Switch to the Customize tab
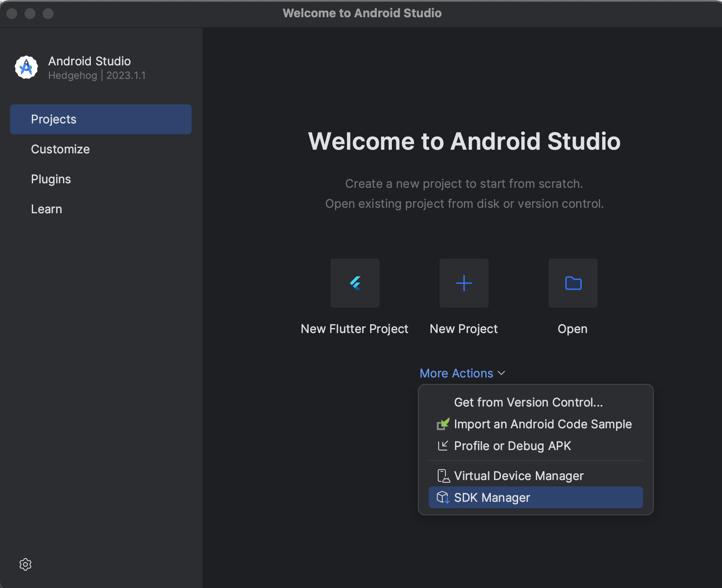This screenshot has height=588, width=722. pos(101,149)
